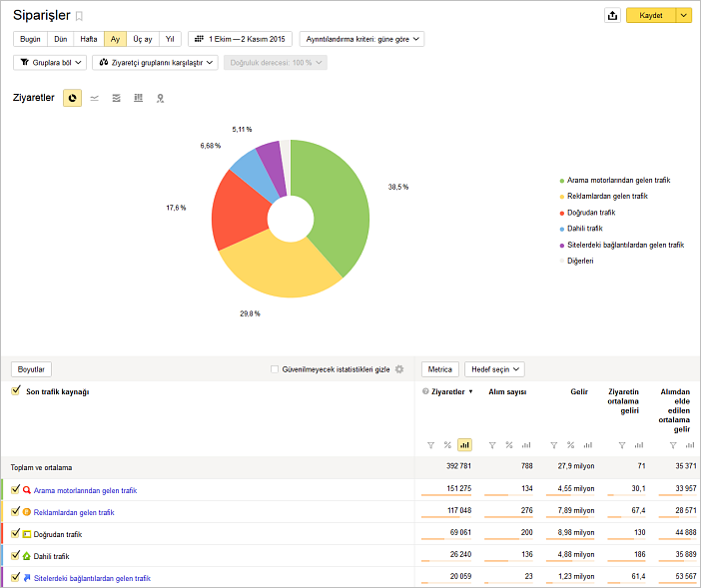Click the export/share icon
701x588 pixels.
[612, 15]
